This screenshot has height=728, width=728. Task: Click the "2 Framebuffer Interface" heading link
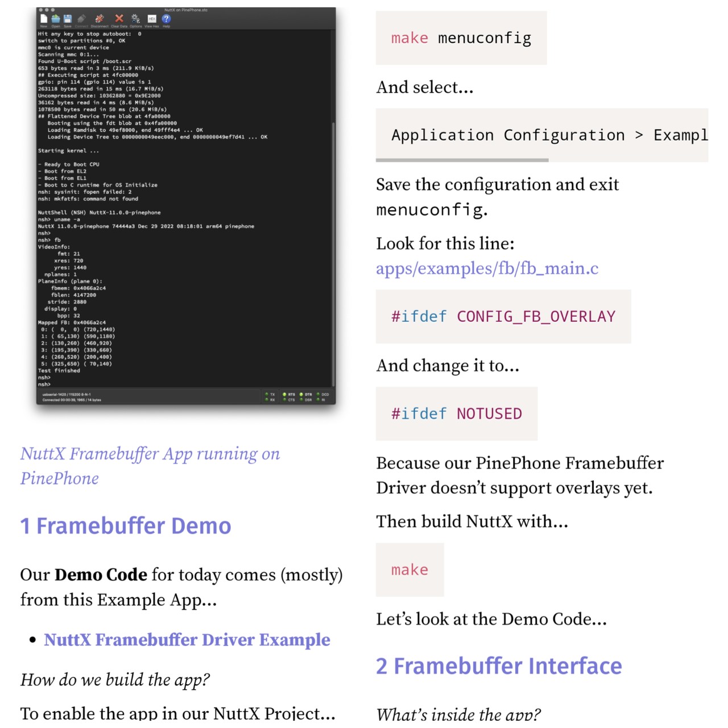click(499, 666)
